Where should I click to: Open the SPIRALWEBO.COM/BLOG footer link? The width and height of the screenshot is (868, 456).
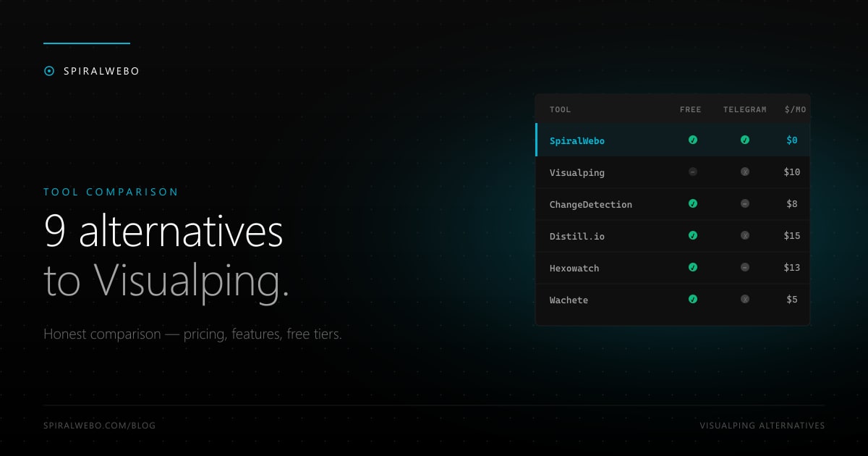[x=99, y=426]
